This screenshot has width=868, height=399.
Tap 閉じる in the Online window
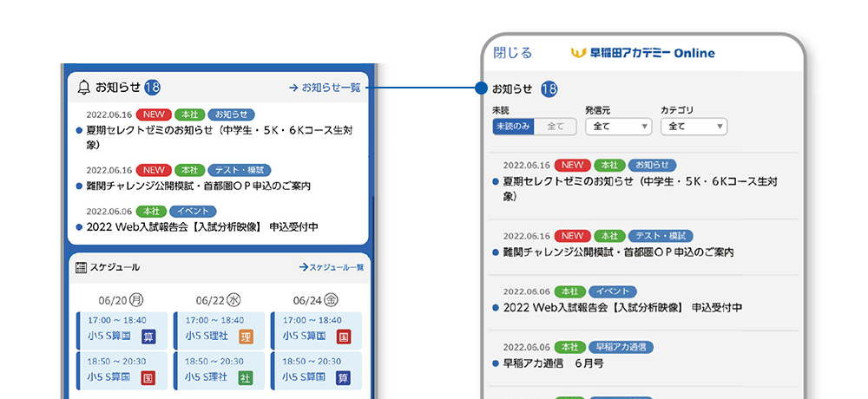[x=513, y=53]
